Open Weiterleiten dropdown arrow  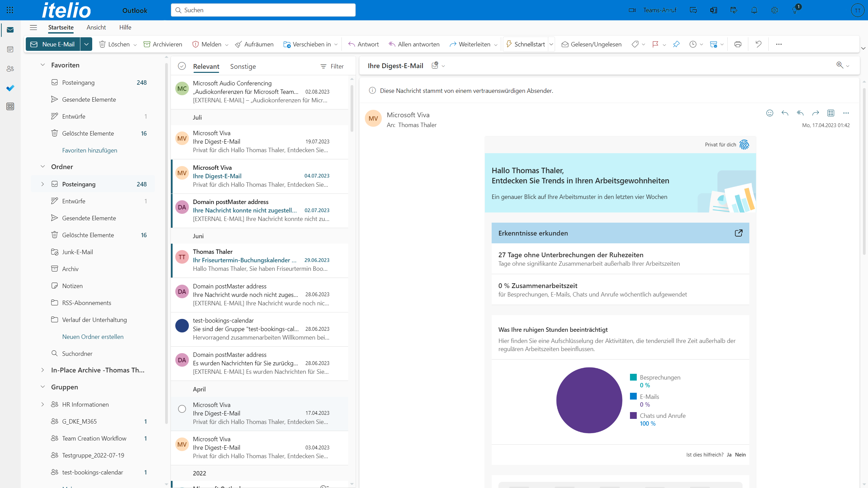point(496,45)
